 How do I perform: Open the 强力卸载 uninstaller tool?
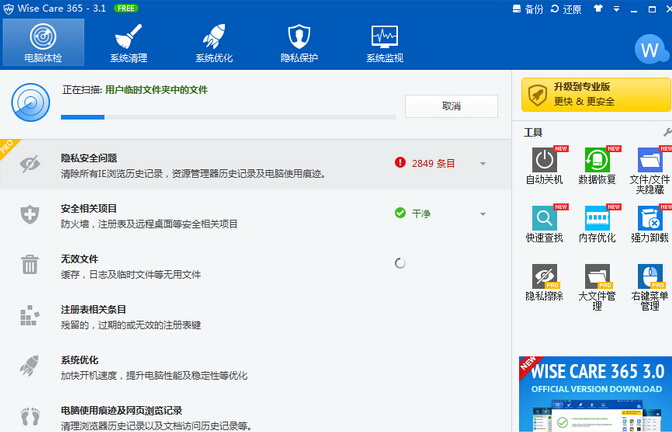click(650, 224)
